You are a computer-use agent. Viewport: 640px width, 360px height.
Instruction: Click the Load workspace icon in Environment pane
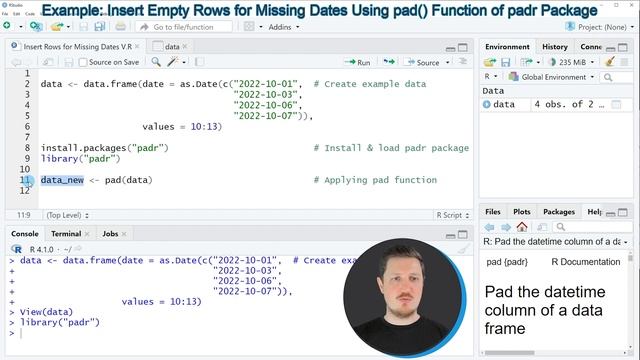(x=490, y=62)
